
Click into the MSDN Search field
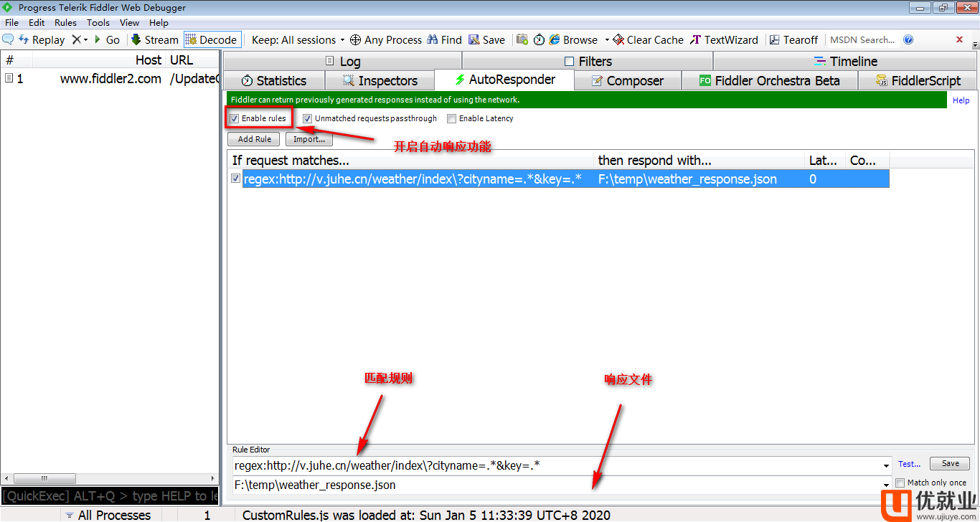(862, 40)
